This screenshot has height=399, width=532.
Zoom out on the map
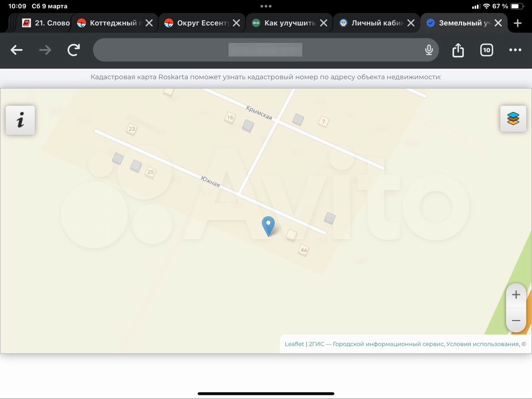click(x=516, y=320)
